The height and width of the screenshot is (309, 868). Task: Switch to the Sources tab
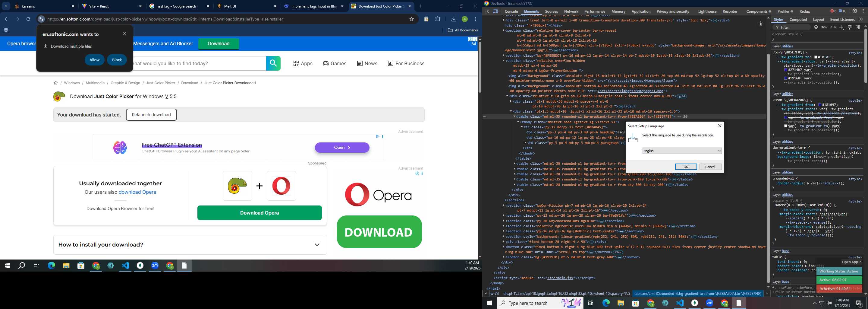(x=551, y=11)
